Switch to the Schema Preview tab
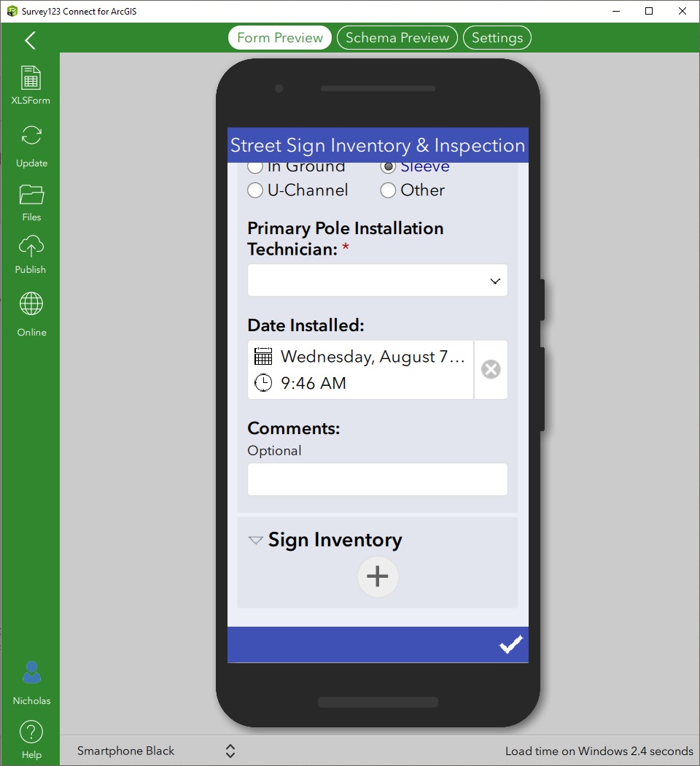This screenshot has height=766, width=700. coord(397,38)
